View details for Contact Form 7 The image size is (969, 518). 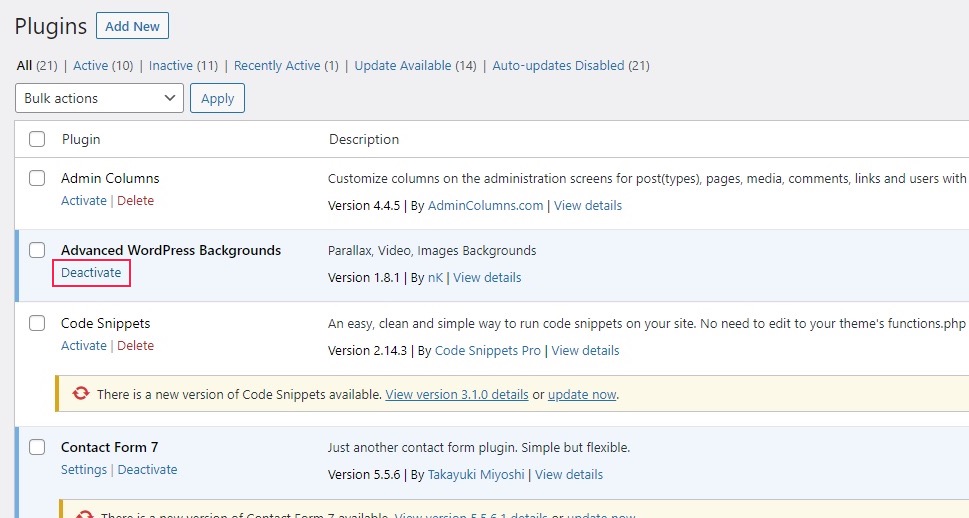click(x=569, y=475)
